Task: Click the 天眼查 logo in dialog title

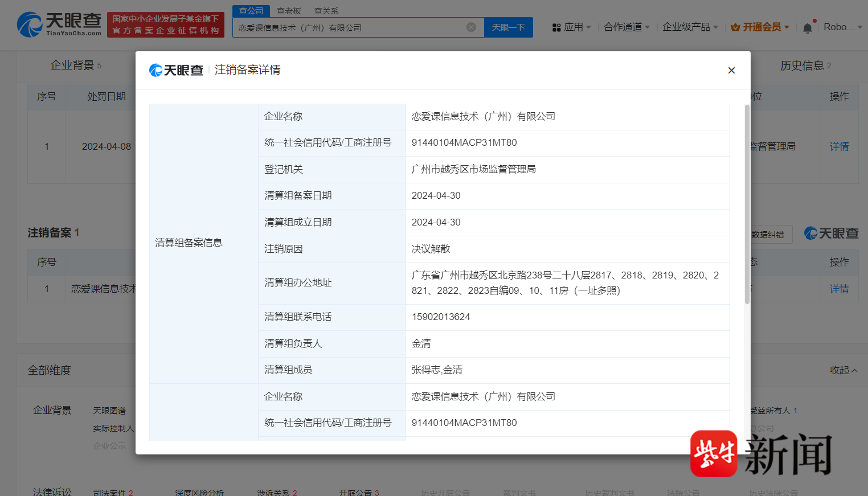Action: (x=176, y=70)
